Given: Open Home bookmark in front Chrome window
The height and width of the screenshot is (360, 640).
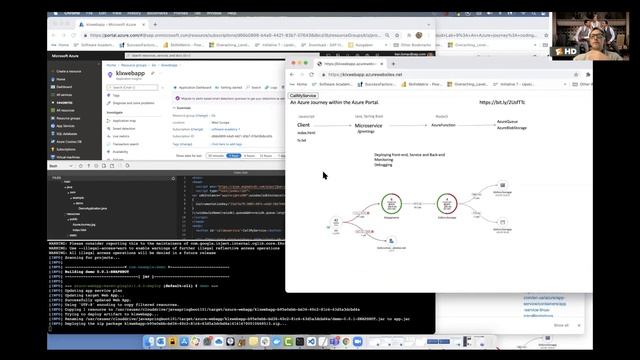Looking at the screenshot, I should click(x=299, y=84).
